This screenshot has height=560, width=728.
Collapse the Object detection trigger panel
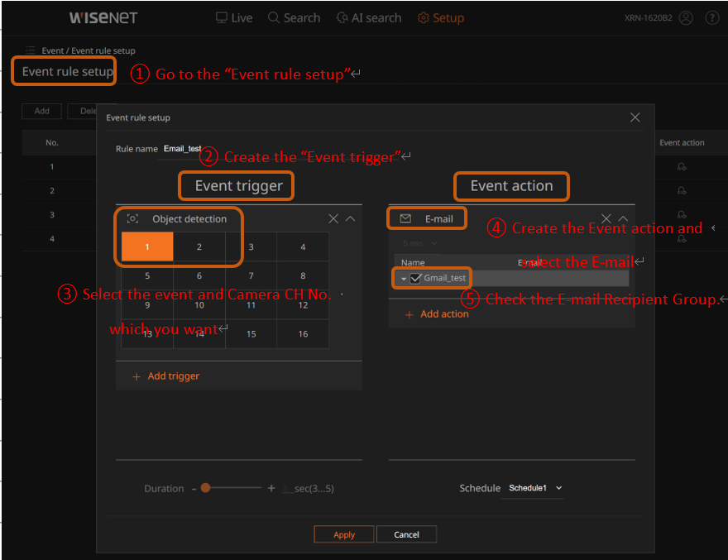350,218
